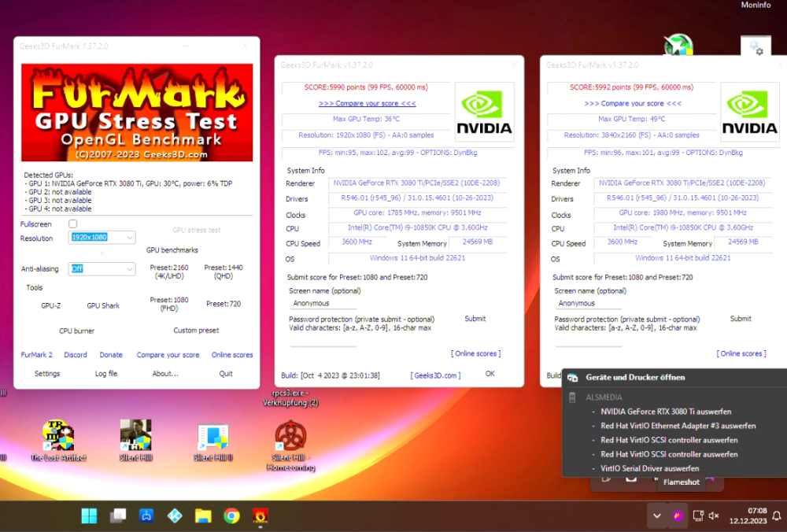Open [Online scores] in the 3840x2160 result window
Viewport: 787px width, 532px height.
pos(741,354)
